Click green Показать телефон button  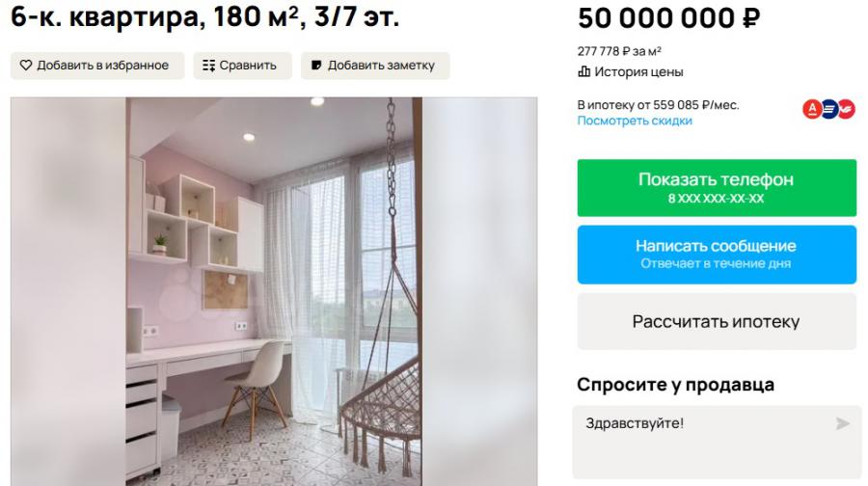point(717,188)
